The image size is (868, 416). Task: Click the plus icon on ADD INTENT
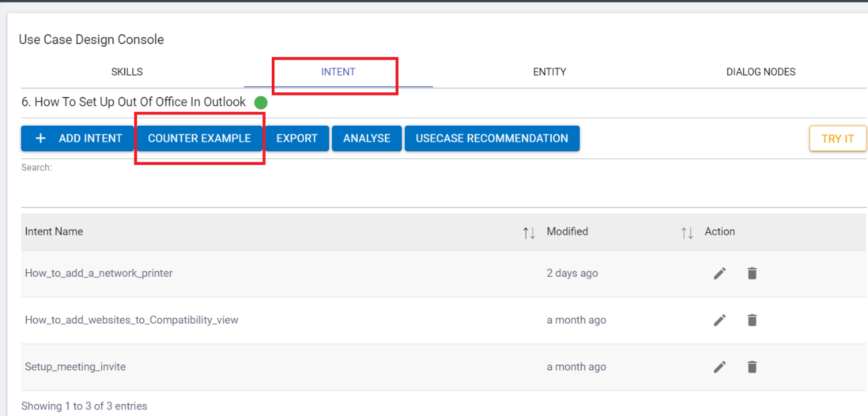40,138
